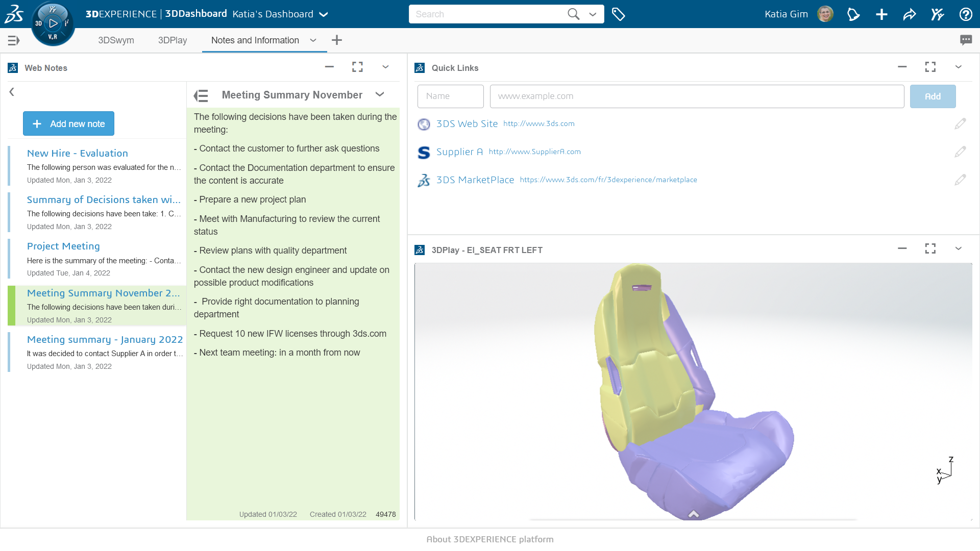Screen dimensions: 980x551
Task: Click the add plus icon in top bar
Action: click(881, 14)
